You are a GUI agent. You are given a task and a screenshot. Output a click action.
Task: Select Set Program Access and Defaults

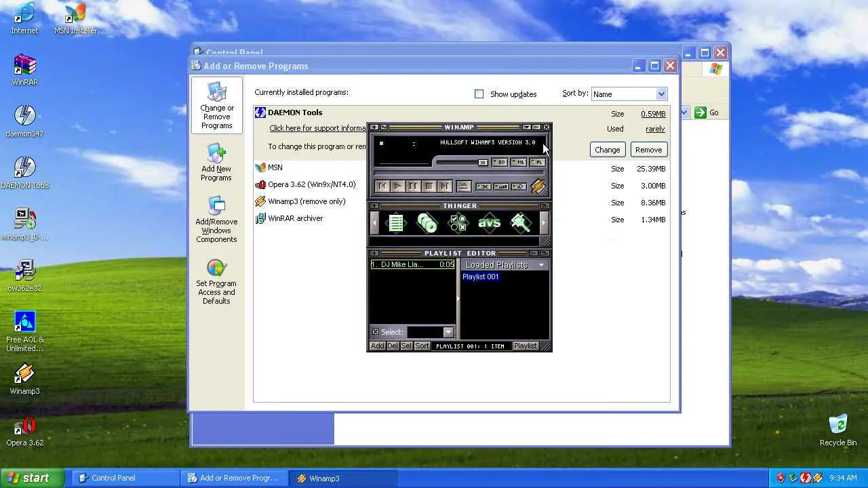tap(216, 282)
